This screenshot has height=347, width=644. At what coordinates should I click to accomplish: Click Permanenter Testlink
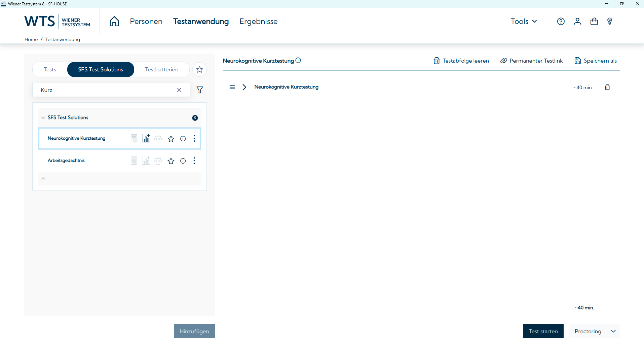531,61
